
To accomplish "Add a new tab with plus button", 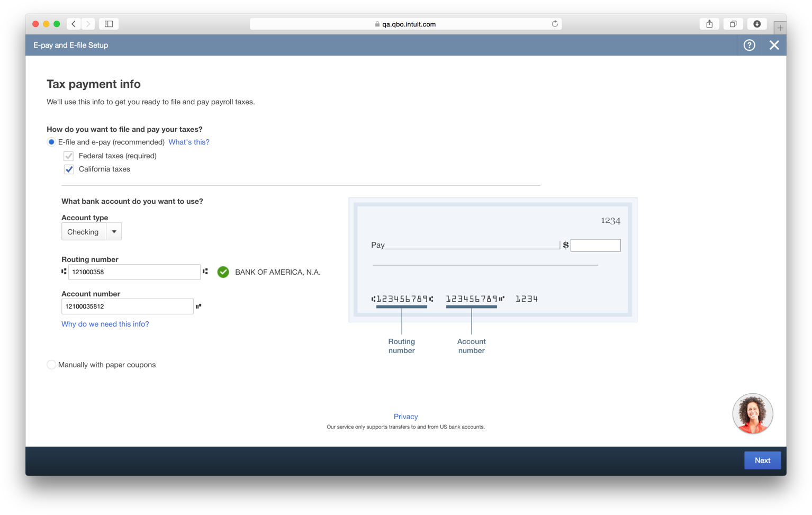I will [780, 28].
